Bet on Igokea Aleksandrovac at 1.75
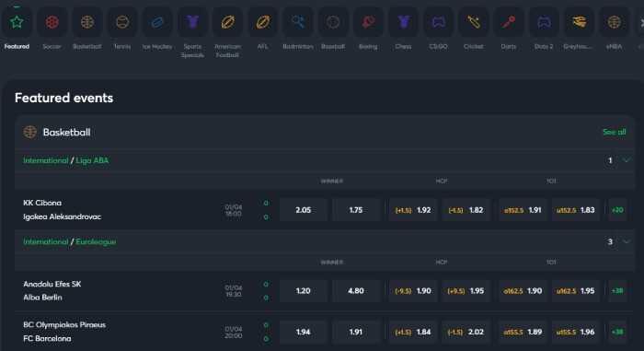The image size is (644, 351). [x=356, y=210]
